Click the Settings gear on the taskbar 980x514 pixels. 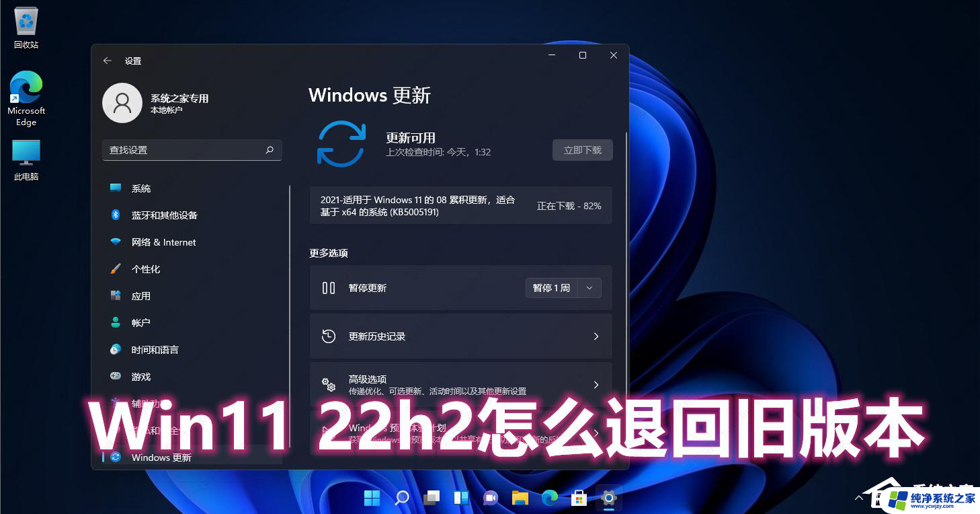[609, 498]
